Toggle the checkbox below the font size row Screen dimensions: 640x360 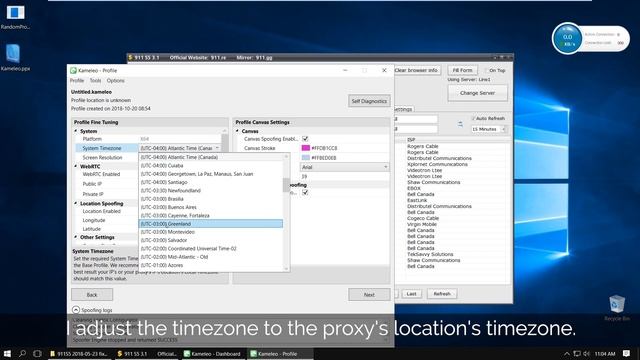(305, 192)
